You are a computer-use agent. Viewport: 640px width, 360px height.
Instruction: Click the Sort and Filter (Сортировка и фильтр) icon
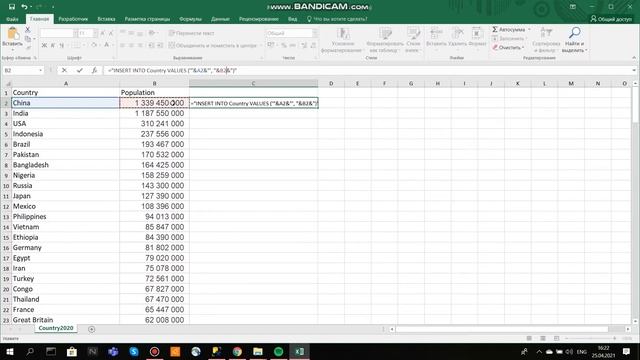pos(546,33)
